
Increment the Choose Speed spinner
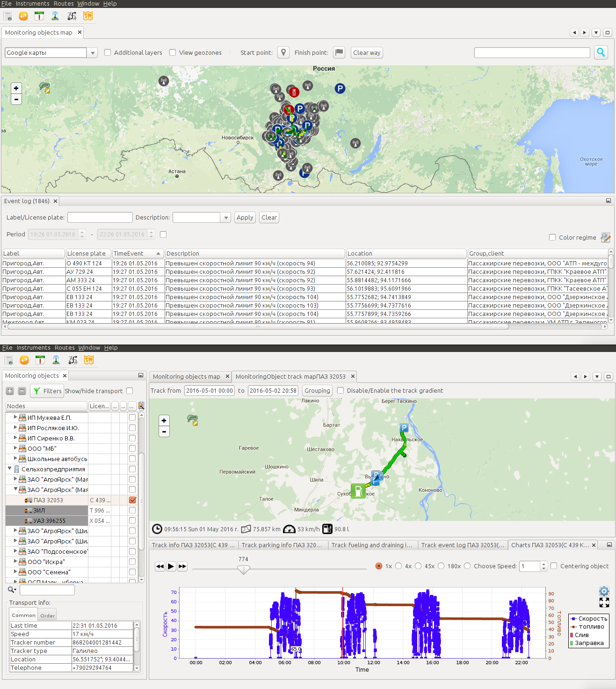point(544,564)
